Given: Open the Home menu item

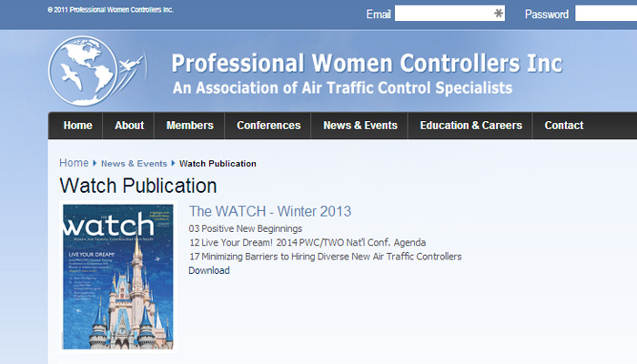Looking at the screenshot, I should tap(77, 126).
